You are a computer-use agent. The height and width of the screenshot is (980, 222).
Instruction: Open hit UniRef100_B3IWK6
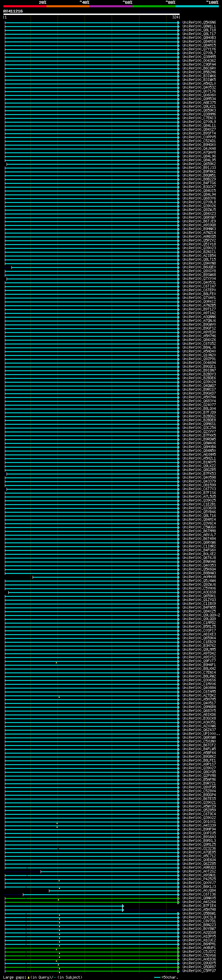pyautogui.click(x=199, y=76)
